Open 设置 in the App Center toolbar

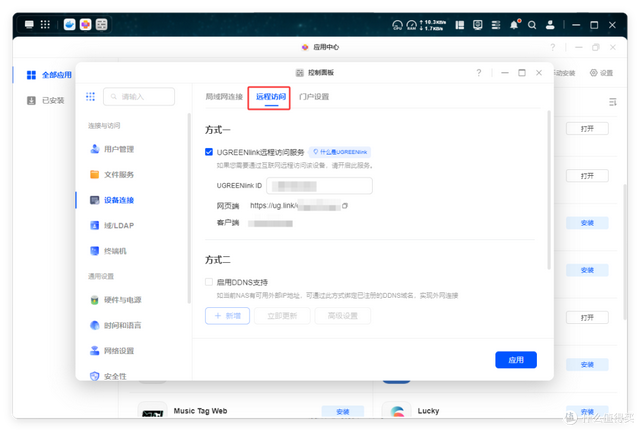tap(601, 73)
